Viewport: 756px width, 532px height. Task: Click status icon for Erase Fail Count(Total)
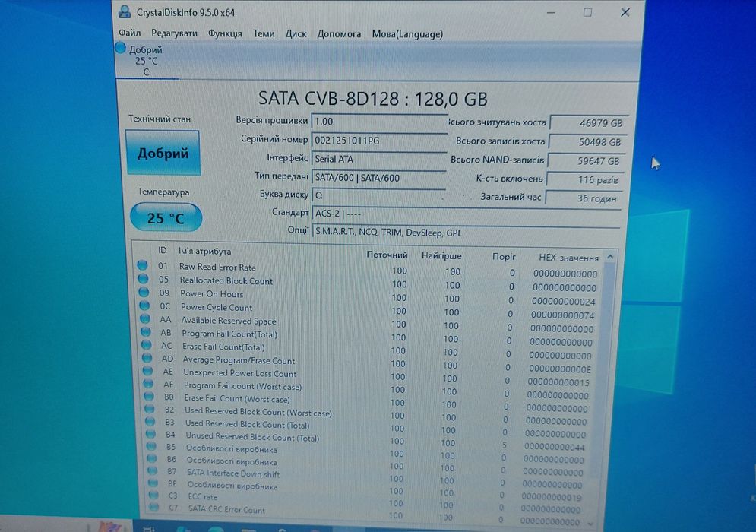[x=147, y=345]
